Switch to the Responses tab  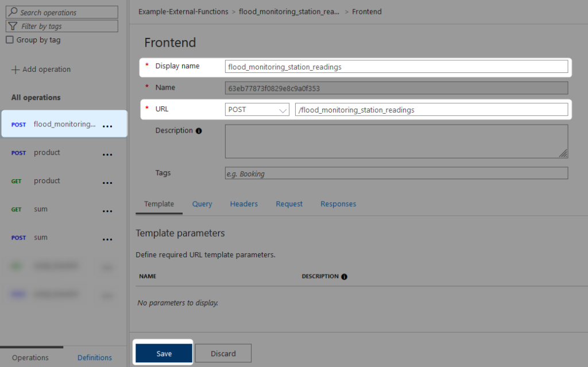coord(338,203)
